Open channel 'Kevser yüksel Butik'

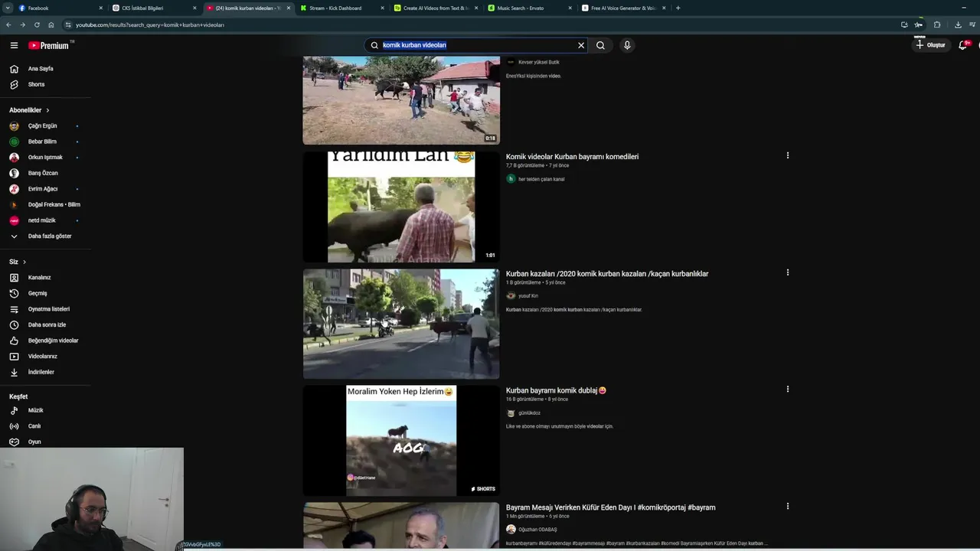539,62
